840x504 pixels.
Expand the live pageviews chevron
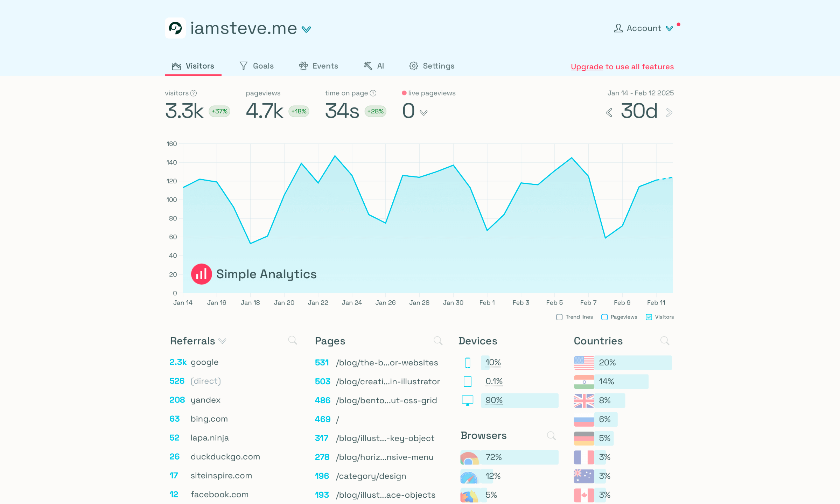click(423, 113)
